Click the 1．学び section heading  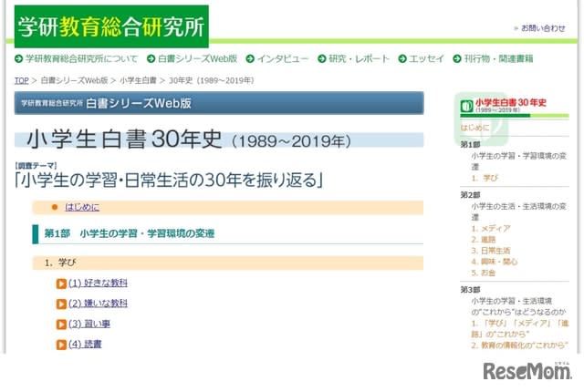tap(227, 263)
